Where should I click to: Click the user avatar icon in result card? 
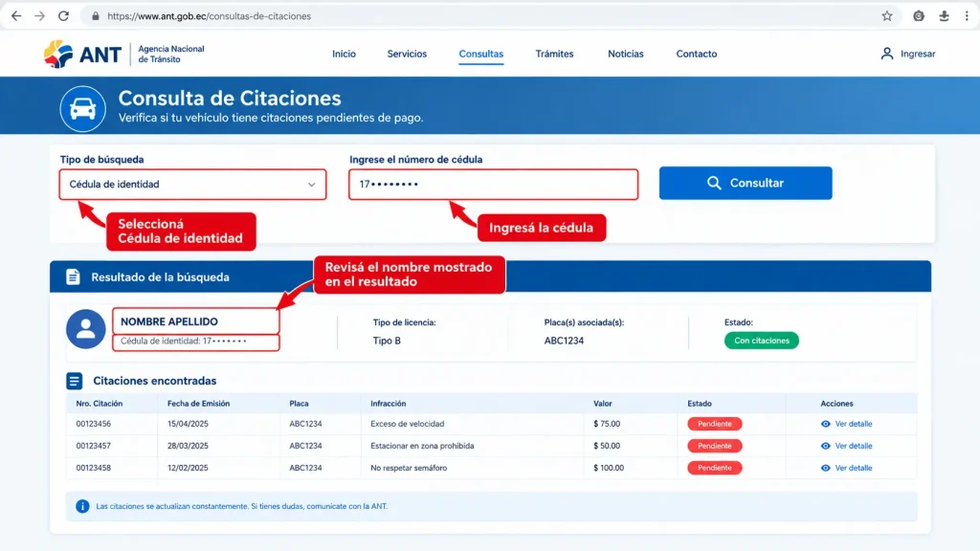85,329
